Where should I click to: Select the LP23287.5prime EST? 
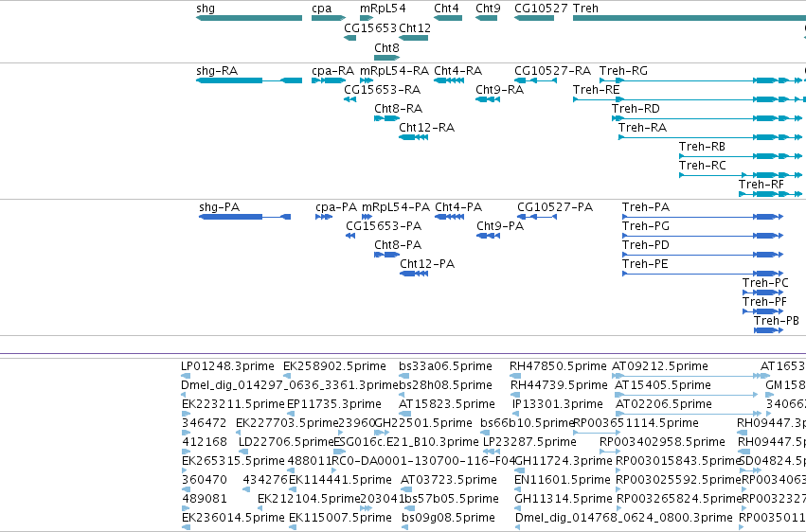492,452
